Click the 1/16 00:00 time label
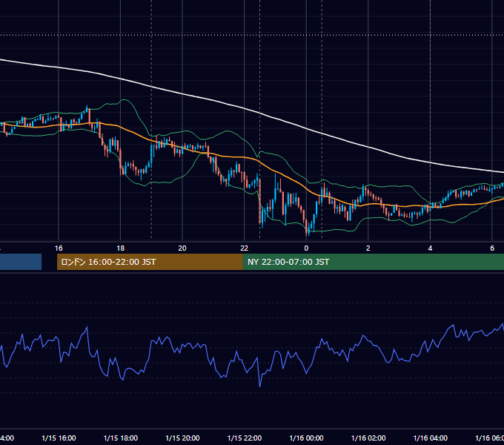The width and height of the screenshot is (504, 445). pyautogui.click(x=306, y=438)
